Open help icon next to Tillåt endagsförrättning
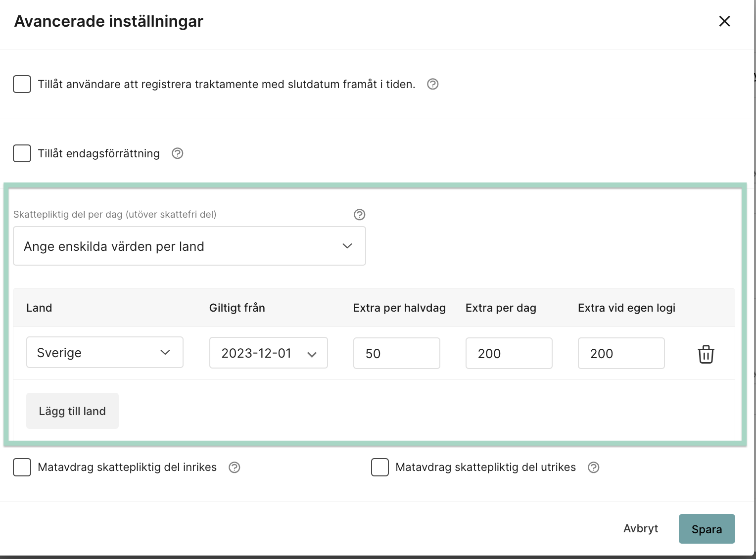The image size is (756, 559). (x=178, y=153)
